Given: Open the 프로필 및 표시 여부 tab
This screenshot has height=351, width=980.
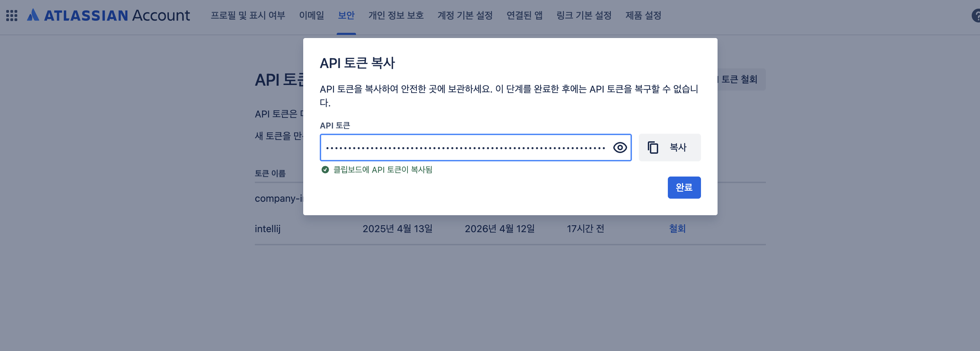Looking at the screenshot, I should tap(248, 15).
